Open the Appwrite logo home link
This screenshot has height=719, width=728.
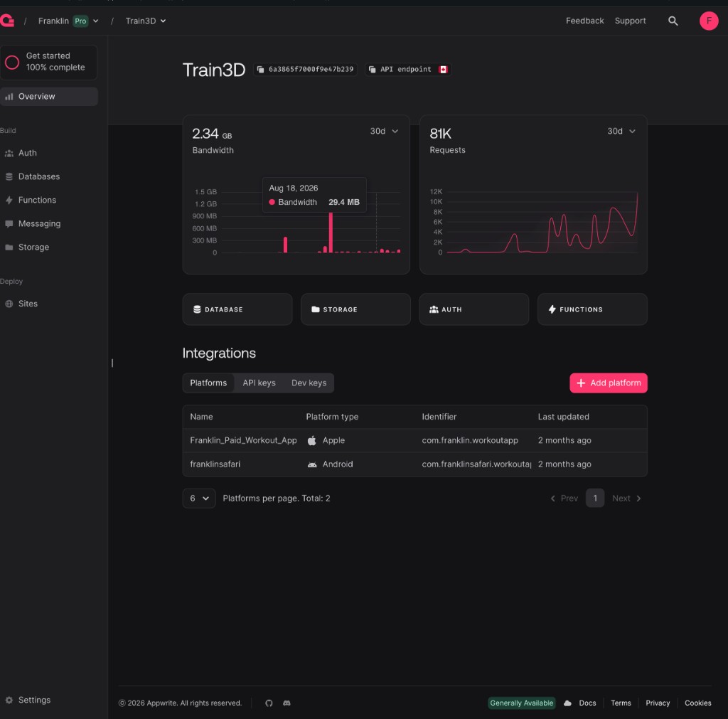(7, 21)
